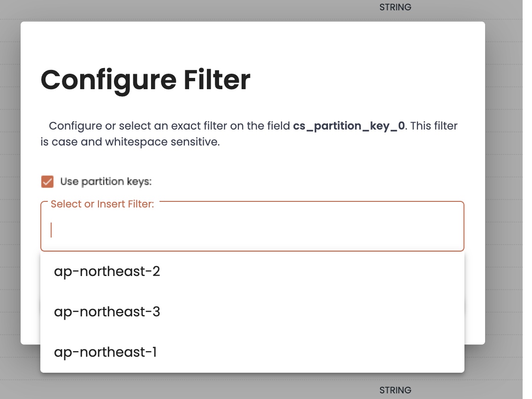Click the STRING label below the dialog
This screenshot has width=532, height=399.
tap(395, 390)
